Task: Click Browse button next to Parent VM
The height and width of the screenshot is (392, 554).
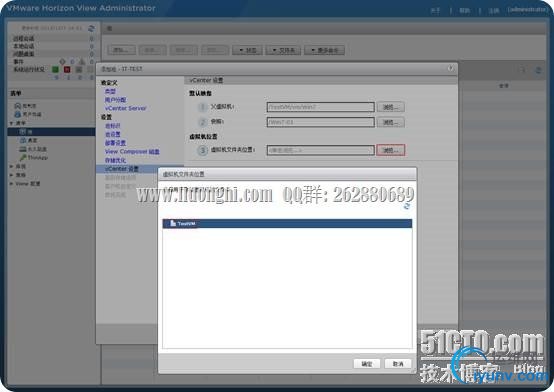Action: (390, 107)
